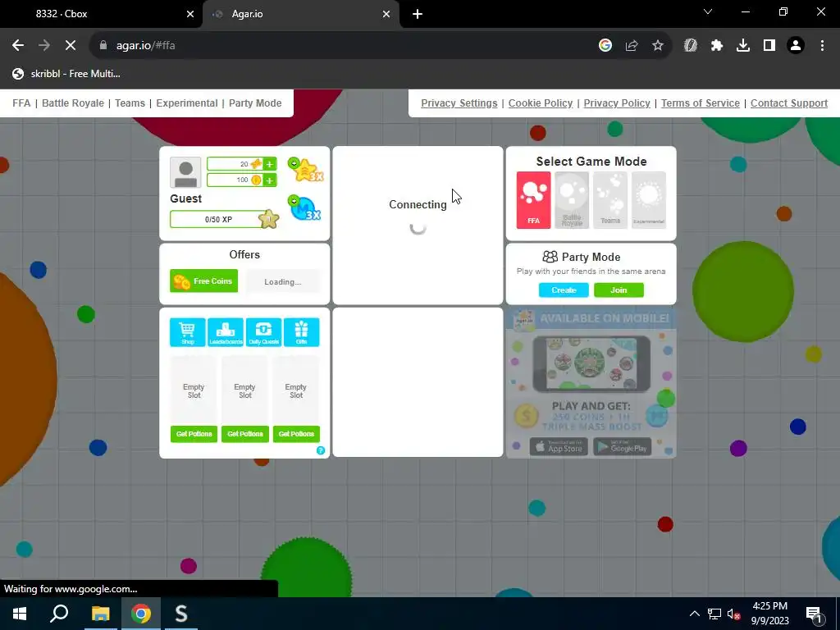The width and height of the screenshot is (840, 630).
Task: Open the Terms of Service link
Action: pyautogui.click(x=701, y=103)
